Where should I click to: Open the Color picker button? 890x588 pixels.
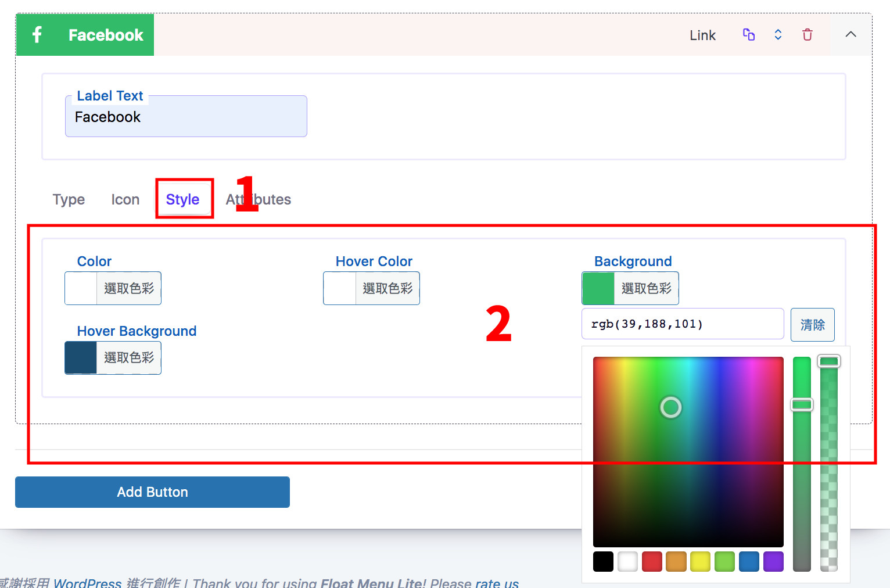[x=113, y=288]
